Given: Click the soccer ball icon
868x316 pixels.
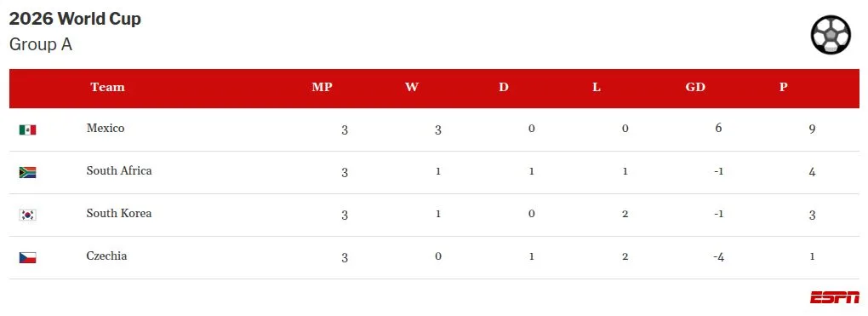Looking at the screenshot, I should [831, 34].
